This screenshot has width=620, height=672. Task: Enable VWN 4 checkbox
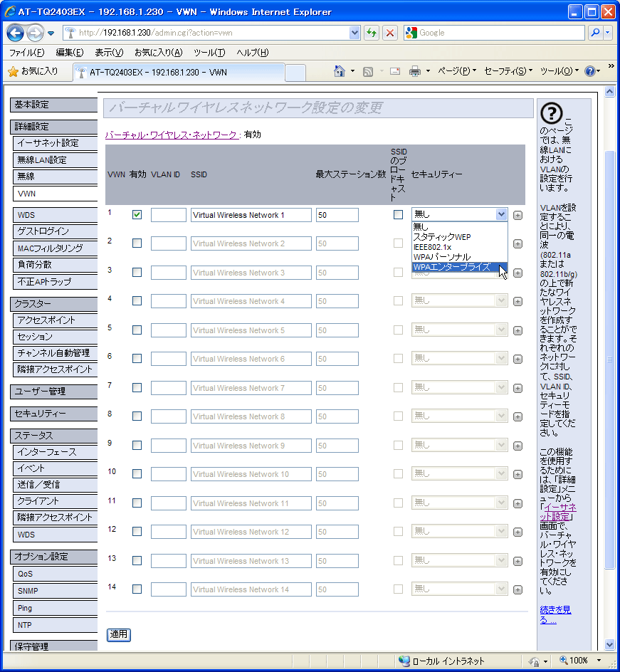pyautogui.click(x=137, y=301)
